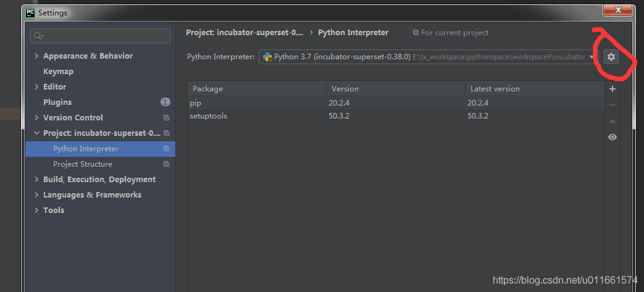Viewport: 644px width, 292px height.
Task: Open the Plugins settings page
Action: (57, 102)
